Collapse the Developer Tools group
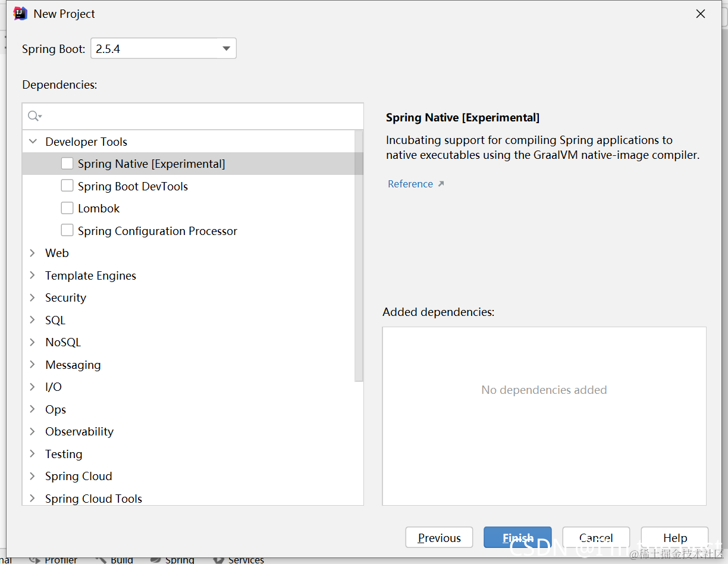The width and height of the screenshot is (728, 564). tap(33, 142)
